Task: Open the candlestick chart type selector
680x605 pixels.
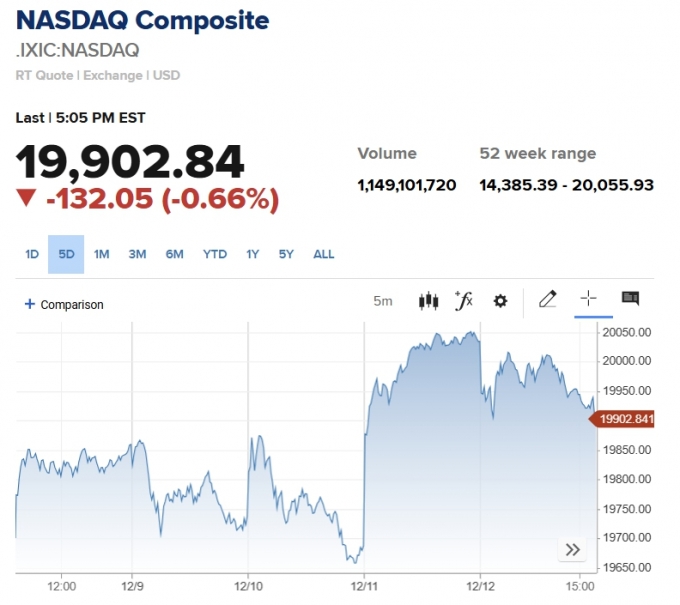Action: click(429, 300)
